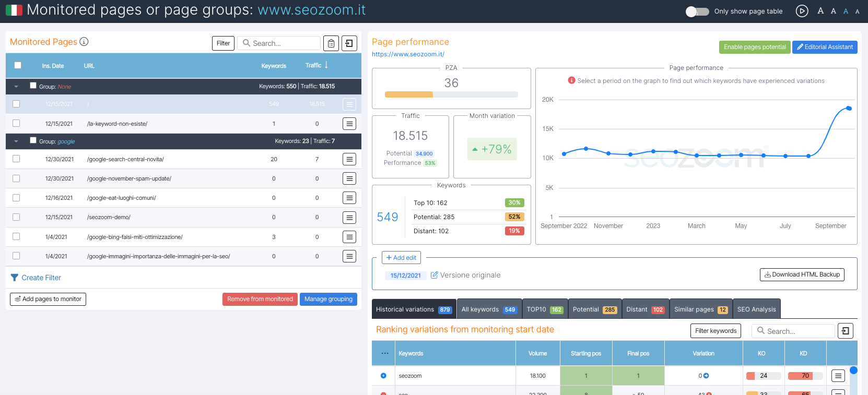Sort keywords table by Variation header
868x395 pixels.
pyautogui.click(x=703, y=353)
